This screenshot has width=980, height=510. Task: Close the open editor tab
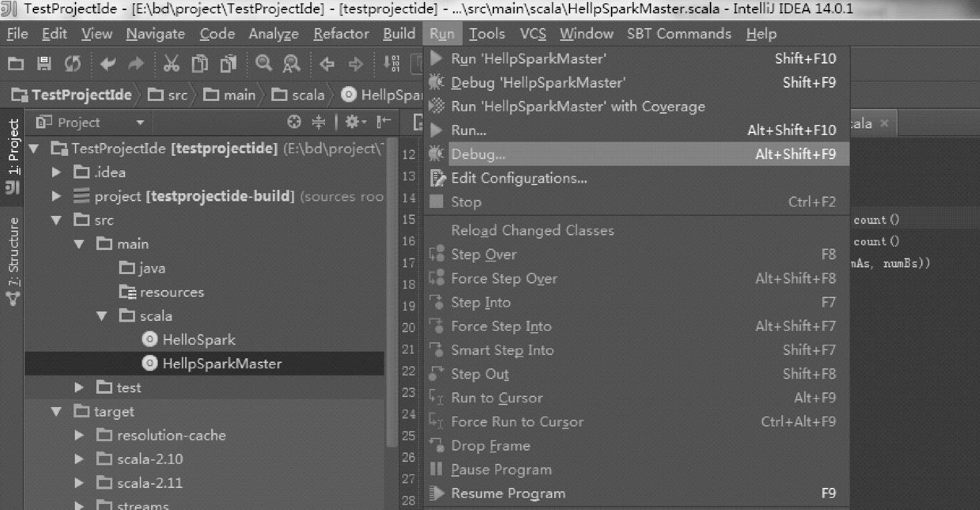884,124
